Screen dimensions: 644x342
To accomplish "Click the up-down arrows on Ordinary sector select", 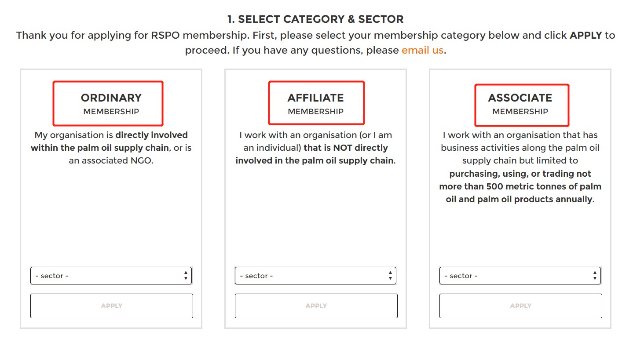I will tap(186, 276).
